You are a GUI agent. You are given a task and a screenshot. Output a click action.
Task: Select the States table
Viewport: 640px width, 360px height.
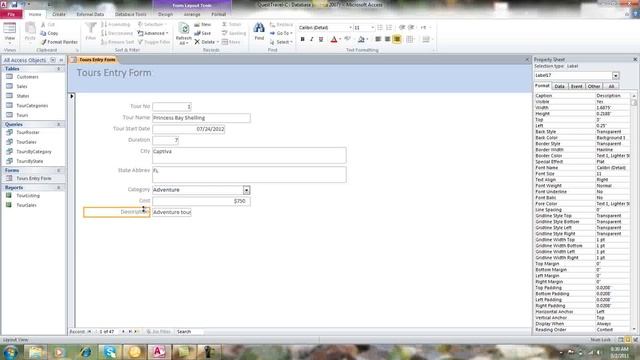pyautogui.click(x=23, y=96)
